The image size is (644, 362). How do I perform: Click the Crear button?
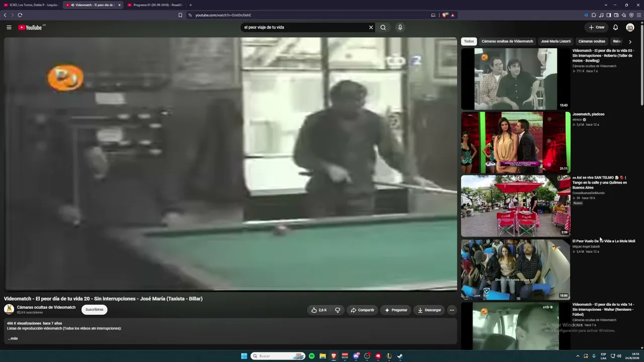point(597,27)
